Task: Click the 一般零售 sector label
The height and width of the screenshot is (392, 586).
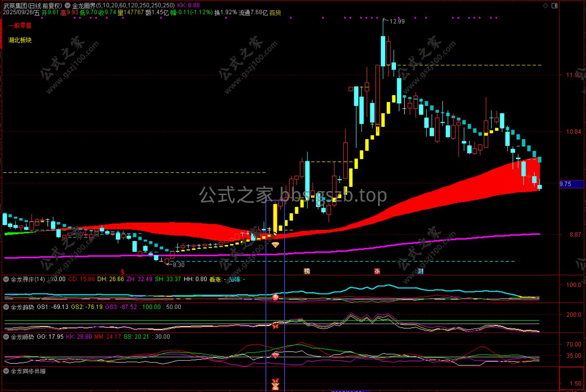Action: 20,26
